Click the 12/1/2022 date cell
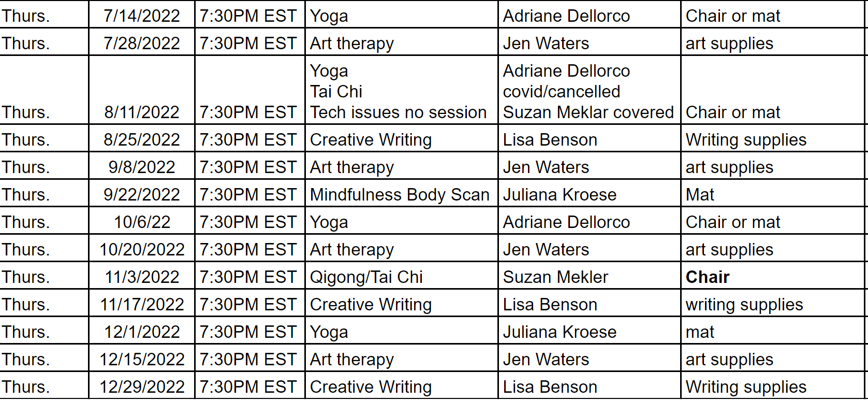Screen dimensions: 868x400 point(142,332)
